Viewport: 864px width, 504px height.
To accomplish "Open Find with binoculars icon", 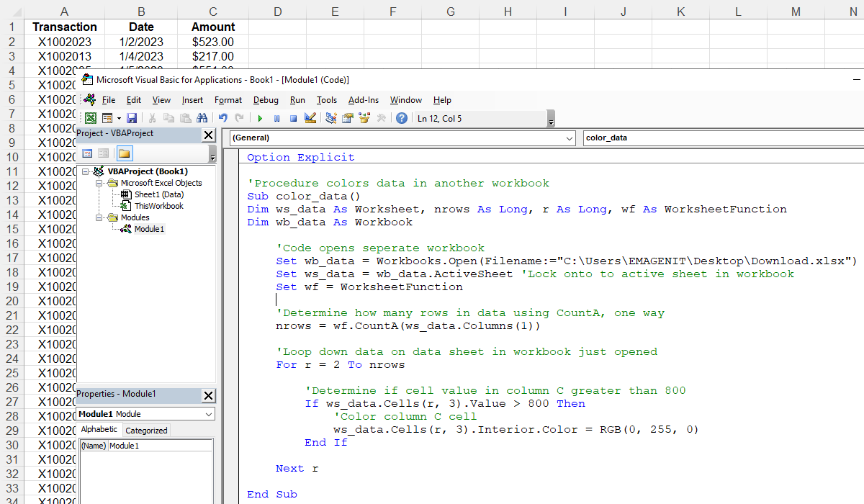I will pyautogui.click(x=202, y=118).
